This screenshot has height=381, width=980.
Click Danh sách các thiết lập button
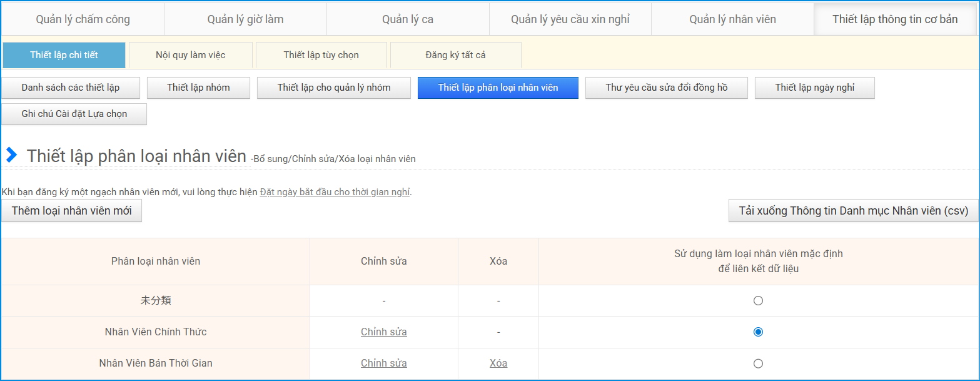click(x=70, y=88)
